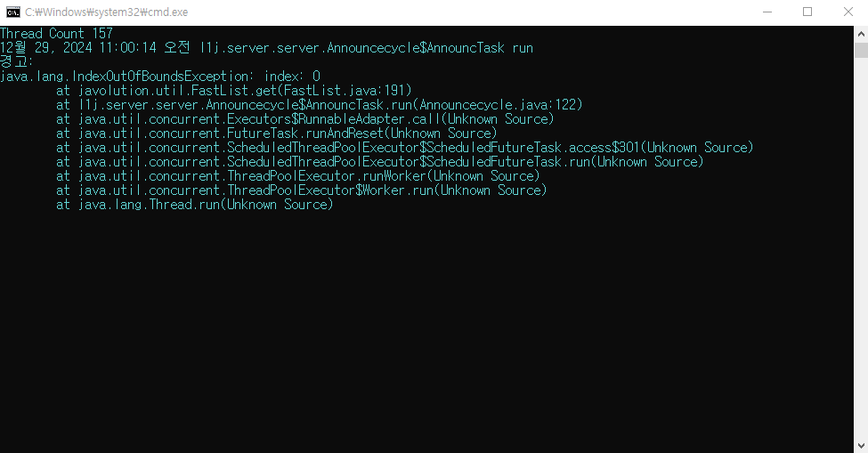Click the java.lang.Thread.run stack line
Image resolution: width=868 pixels, height=453 pixels.
195,205
